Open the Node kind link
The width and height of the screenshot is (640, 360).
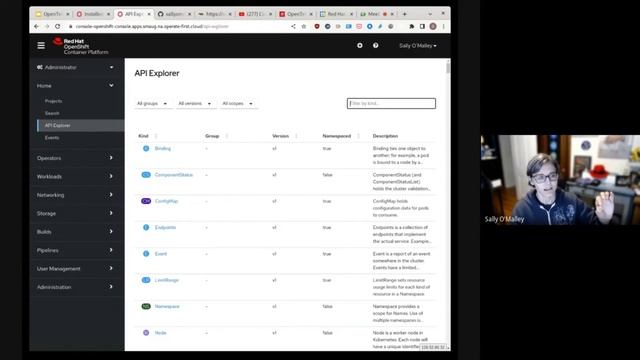160,333
